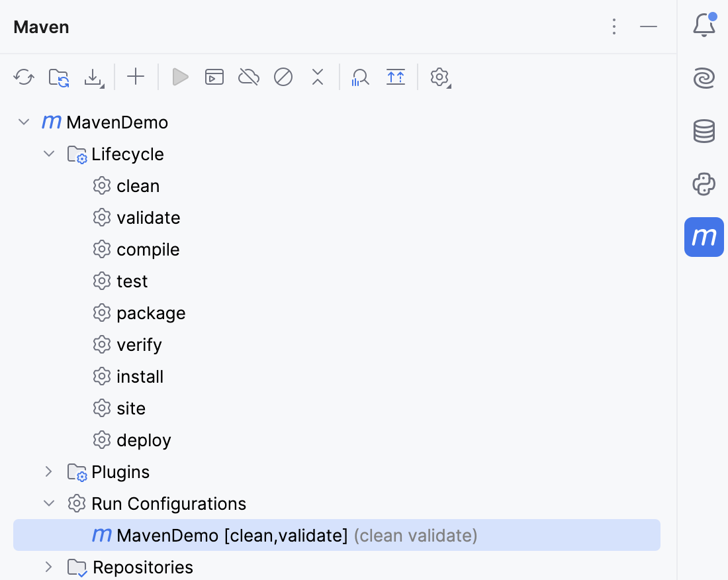Click the Add Maven Projects plus icon
This screenshot has height=580, width=728.
tap(136, 77)
